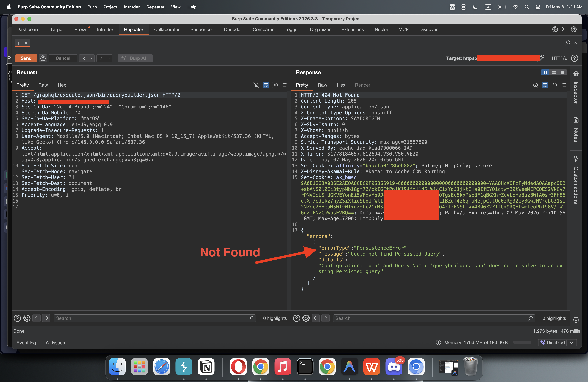This screenshot has height=382, width=588.
Task: Toggle hidden characters in Response viewer
Action: click(535, 85)
